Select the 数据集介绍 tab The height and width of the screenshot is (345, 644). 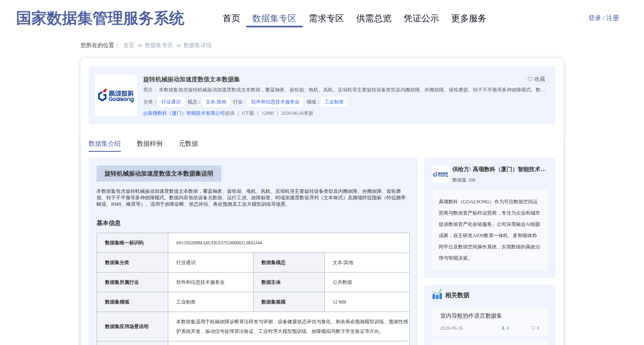[105, 144]
